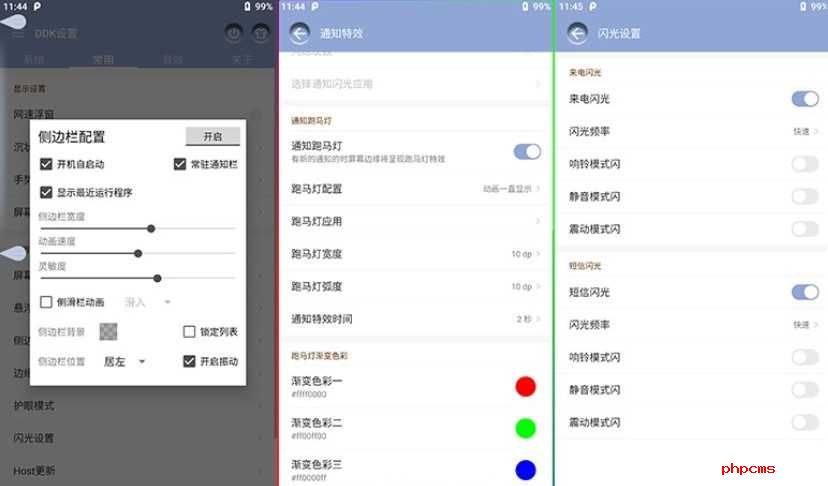This screenshot has width=828, height=486.
Task: Switch to the 系统 tab in DDK设置
Action: (34, 59)
